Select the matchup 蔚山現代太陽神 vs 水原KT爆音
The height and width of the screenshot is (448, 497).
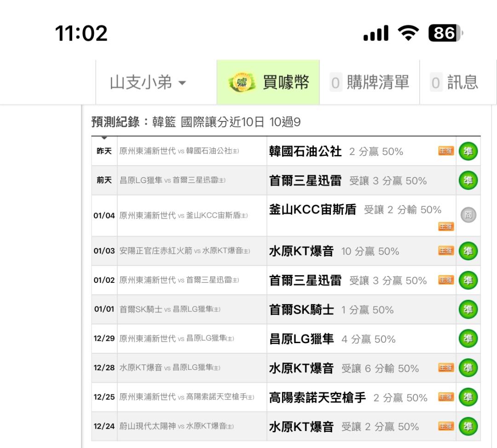tap(177, 426)
